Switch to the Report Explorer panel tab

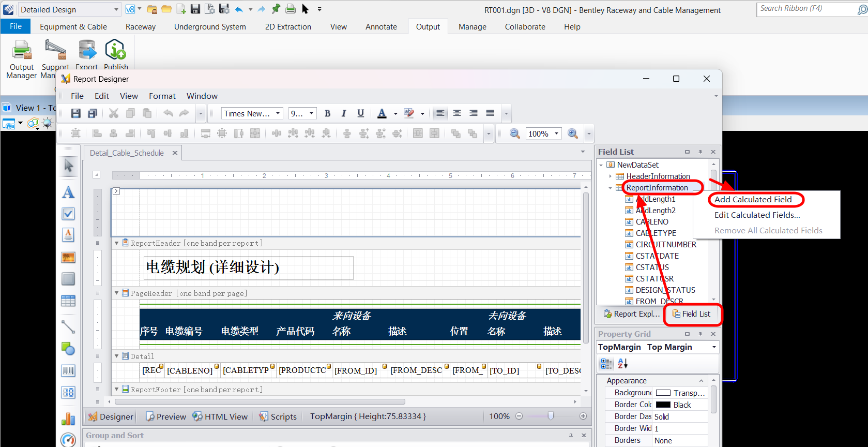point(632,314)
